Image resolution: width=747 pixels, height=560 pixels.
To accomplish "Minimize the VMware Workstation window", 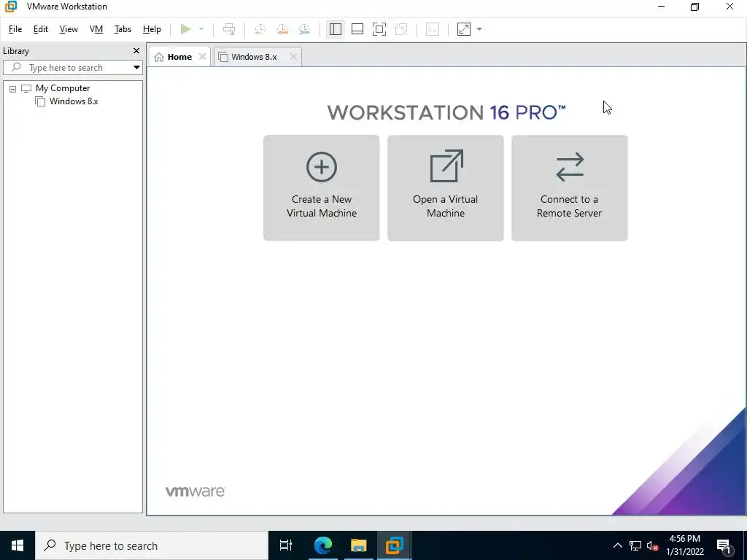I will click(661, 7).
